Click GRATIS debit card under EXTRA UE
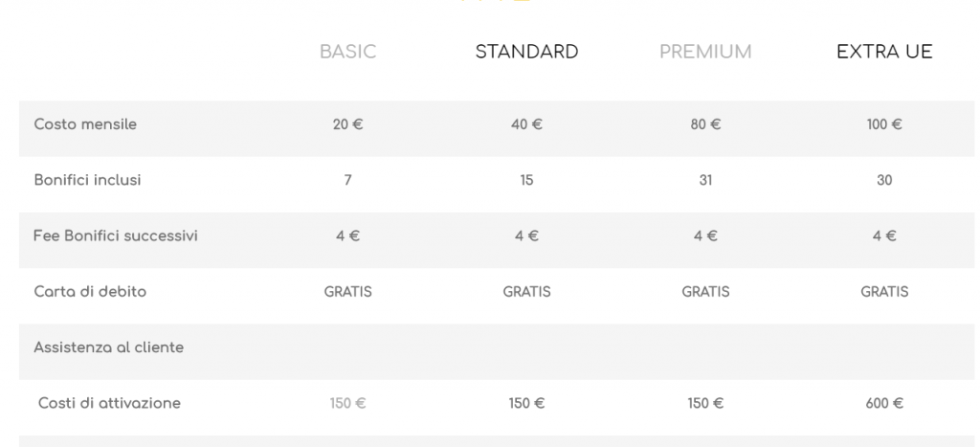 (884, 292)
